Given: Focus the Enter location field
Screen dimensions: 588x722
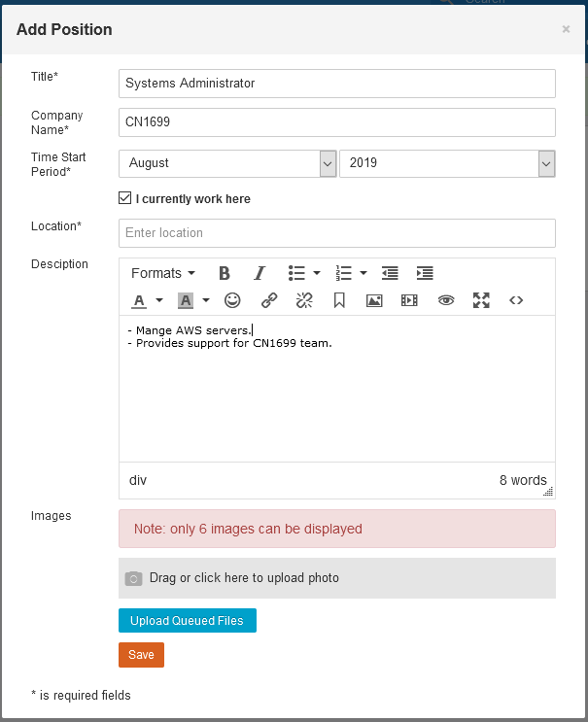Looking at the screenshot, I should (337, 233).
